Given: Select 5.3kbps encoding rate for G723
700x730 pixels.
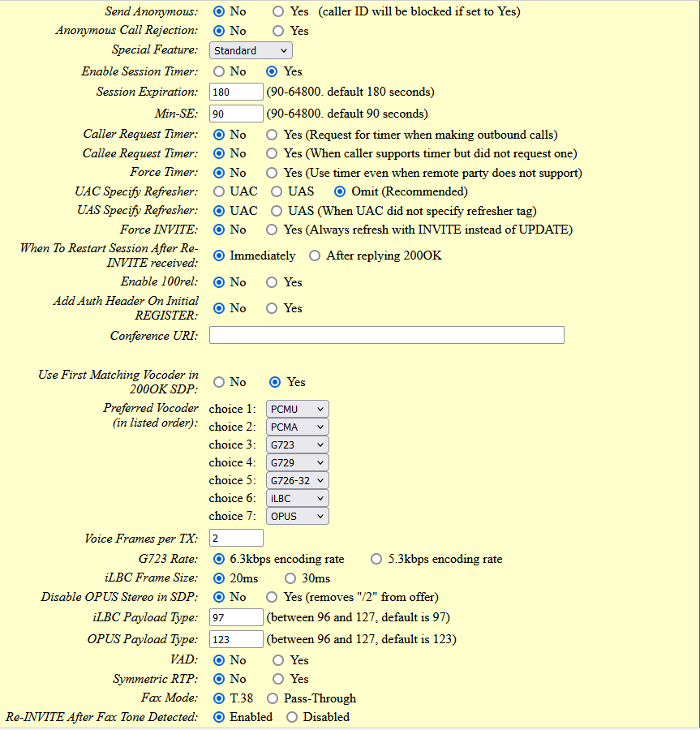Looking at the screenshot, I should pyautogui.click(x=376, y=559).
